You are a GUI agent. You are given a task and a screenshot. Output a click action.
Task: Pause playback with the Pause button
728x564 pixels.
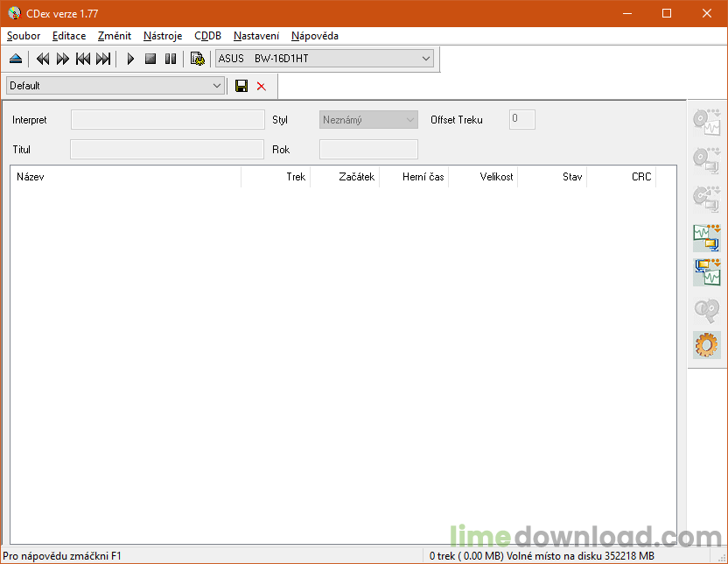[171, 59]
